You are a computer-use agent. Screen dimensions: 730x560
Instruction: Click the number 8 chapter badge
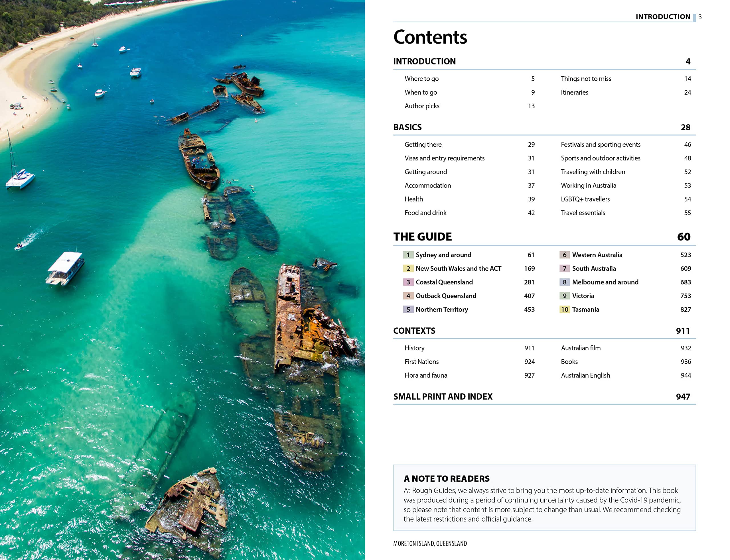coord(564,282)
